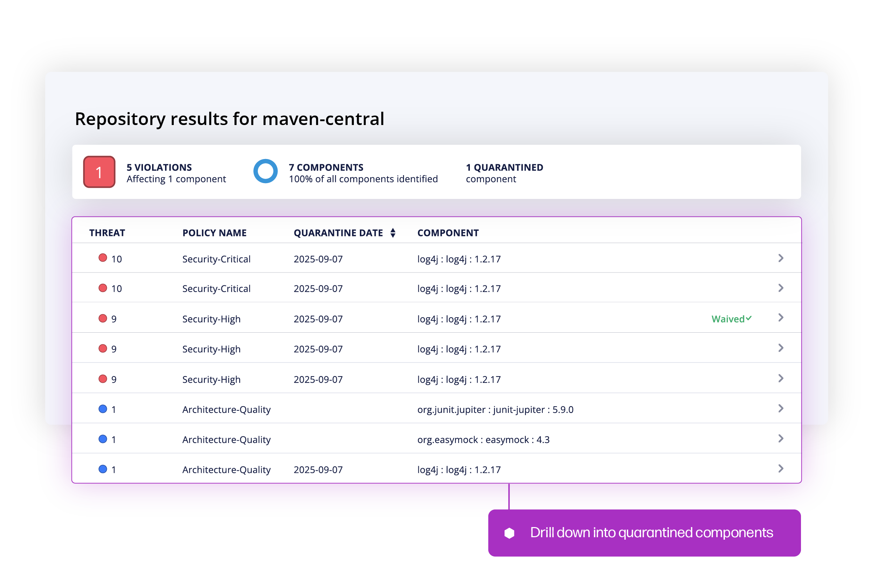Click threat indicator on second Security-Critical row
Viewport: 870px width, 588px height.
(x=103, y=288)
